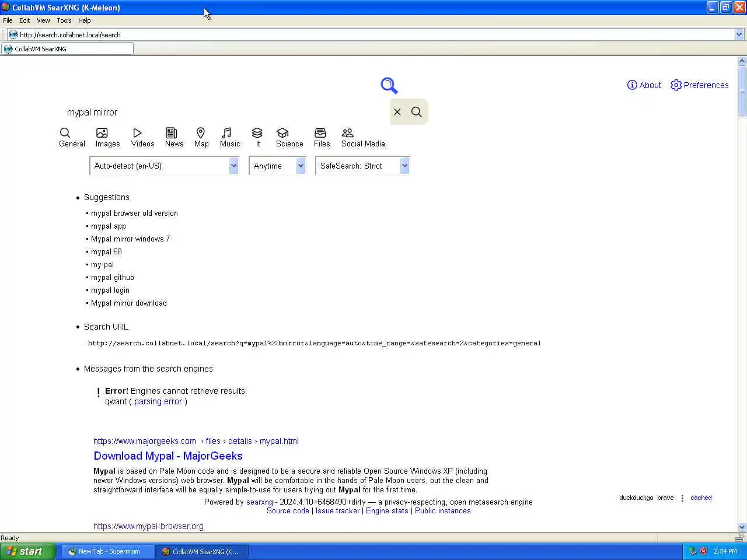Open Download Mypal - MajorGeeks result
This screenshot has height=560, width=747.
pos(168,456)
